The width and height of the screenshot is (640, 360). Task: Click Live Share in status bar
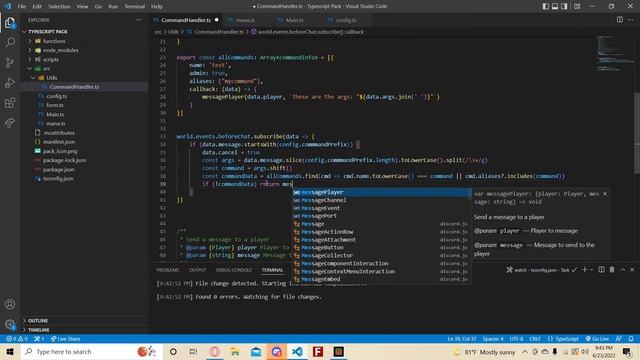[65, 339]
